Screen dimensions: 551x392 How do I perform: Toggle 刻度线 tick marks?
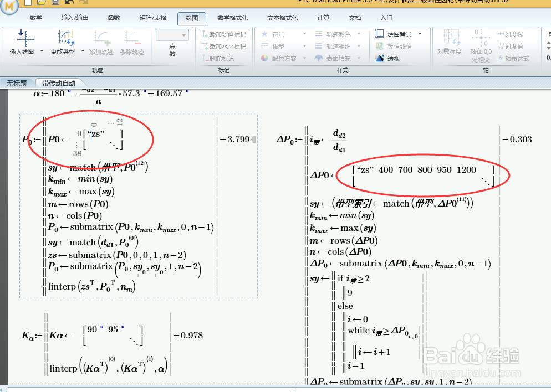(x=509, y=34)
